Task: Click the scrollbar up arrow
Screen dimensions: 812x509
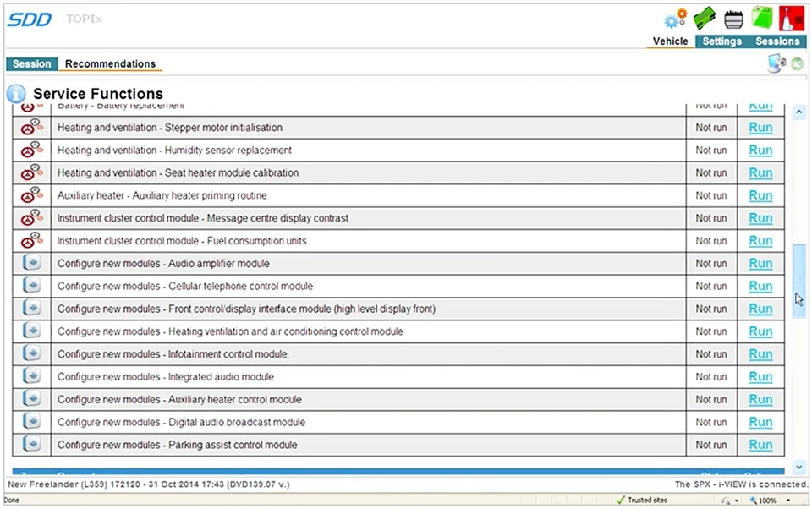Action: (x=799, y=112)
